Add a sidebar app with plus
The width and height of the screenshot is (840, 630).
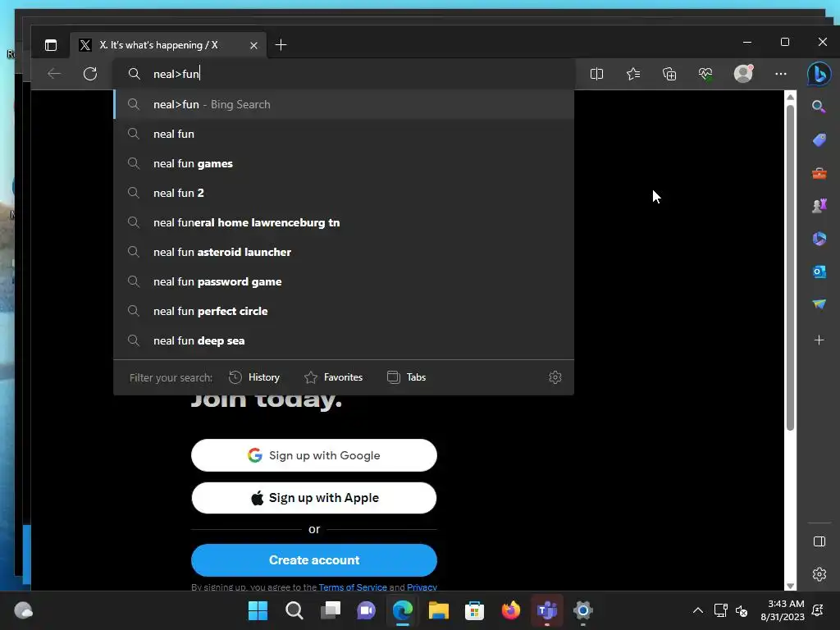[x=819, y=340]
